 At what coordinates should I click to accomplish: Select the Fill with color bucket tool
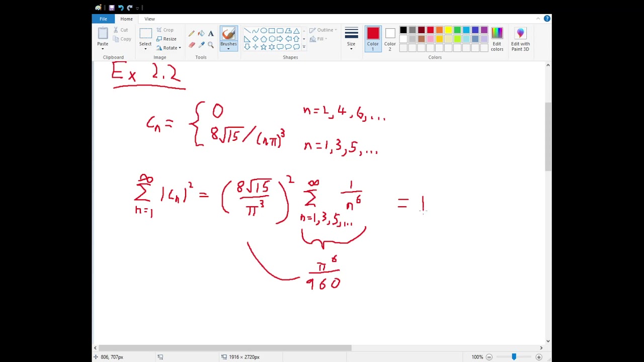[x=201, y=34]
